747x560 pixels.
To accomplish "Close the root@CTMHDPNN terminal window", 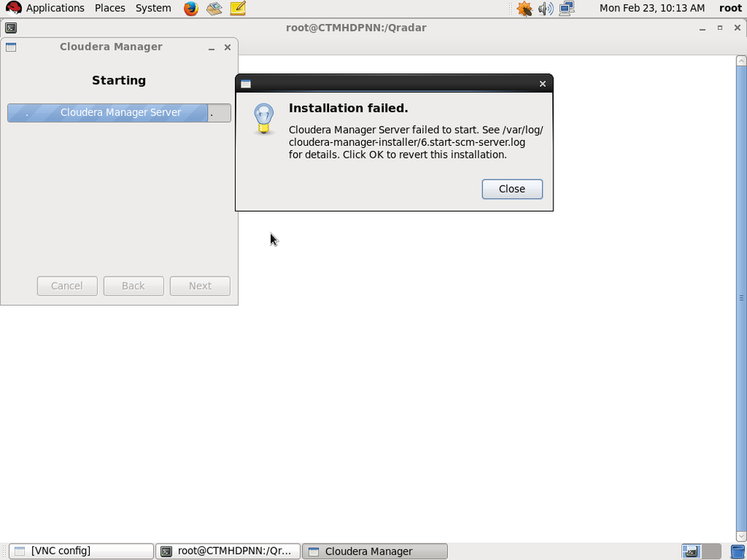I will (737, 28).
